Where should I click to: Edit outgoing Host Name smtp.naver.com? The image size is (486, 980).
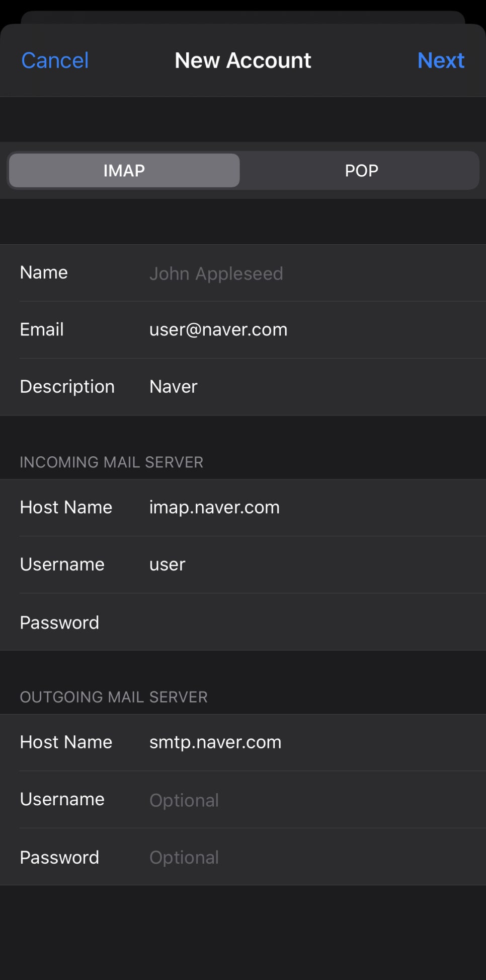coord(243,742)
